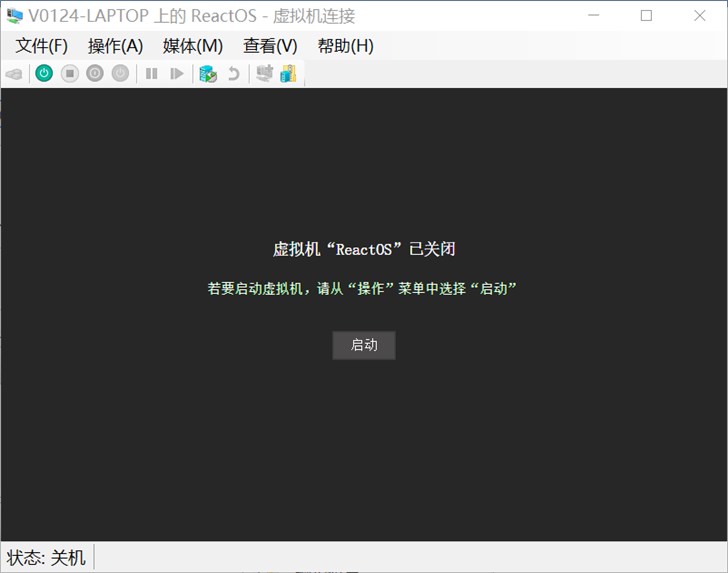Click the Ctrl+Alt+Del toolbar icon
The height and width of the screenshot is (573, 728).
point(14,74)
